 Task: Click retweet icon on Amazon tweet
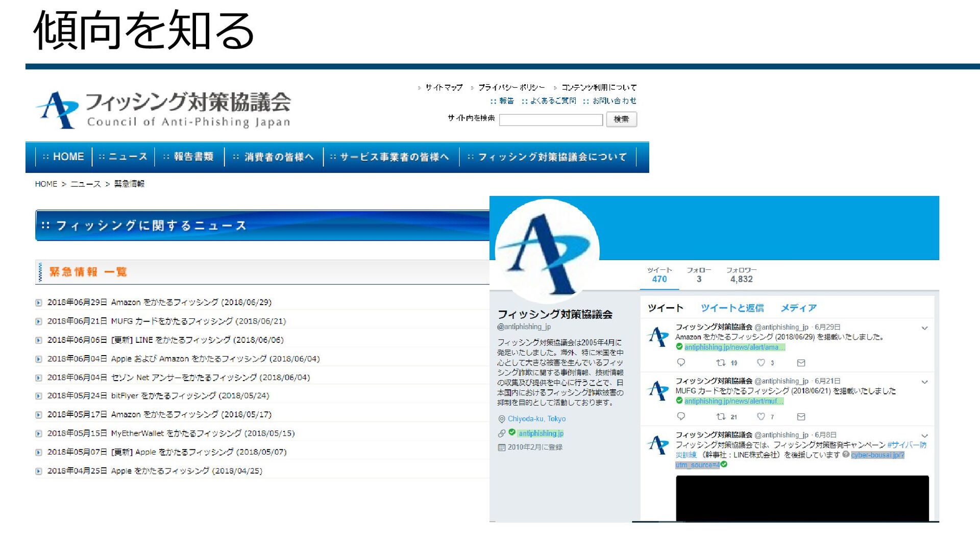pyautogui.click(x=721, y=363)
